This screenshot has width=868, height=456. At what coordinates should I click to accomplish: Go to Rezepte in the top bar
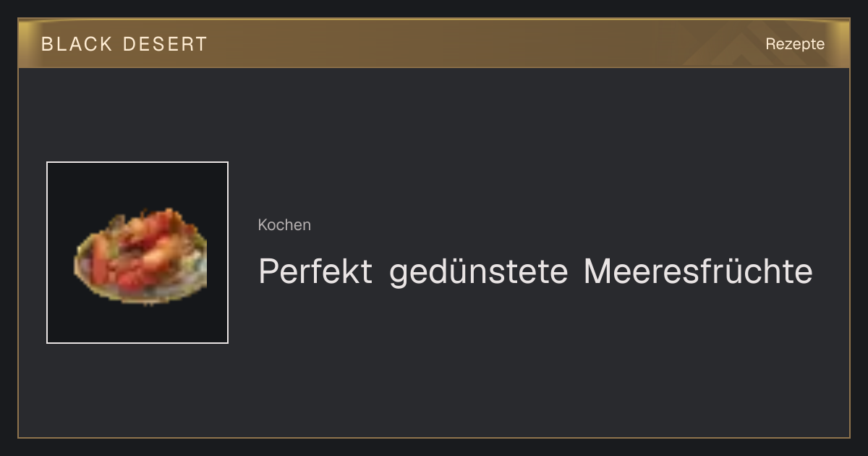click(x=795, y=43)
